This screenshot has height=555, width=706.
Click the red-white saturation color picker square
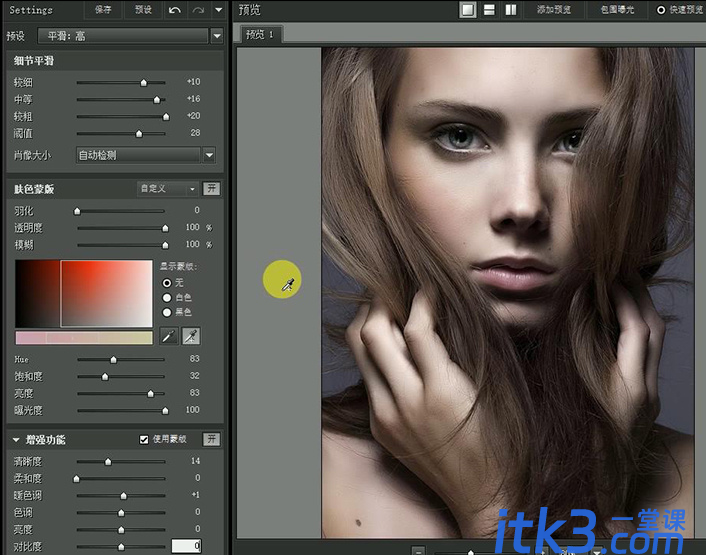(107, 293)
